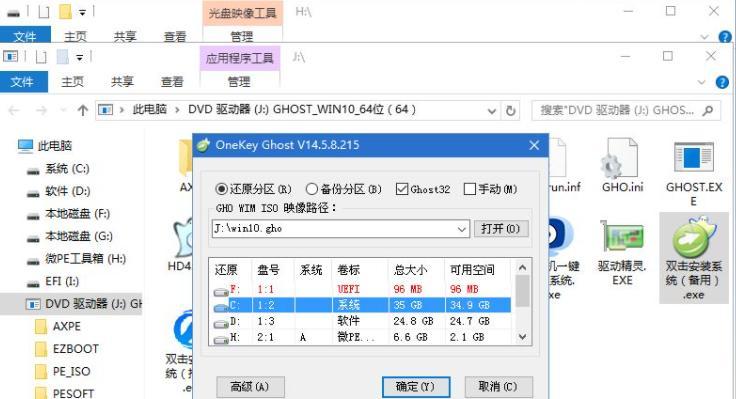
Task: Open the 查看 ribbon tab
Action: pos(172,82)
